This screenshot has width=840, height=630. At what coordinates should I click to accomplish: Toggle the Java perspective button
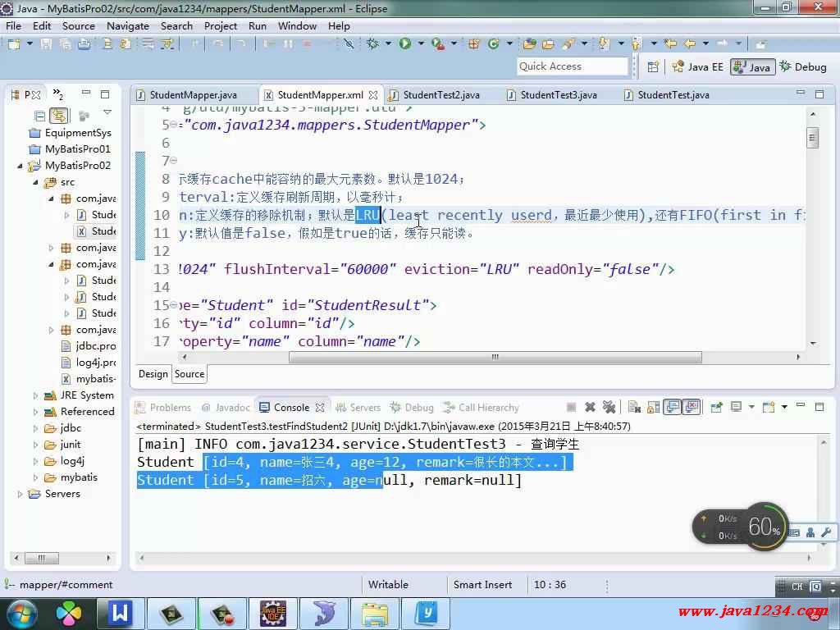[x=753, y=67]
